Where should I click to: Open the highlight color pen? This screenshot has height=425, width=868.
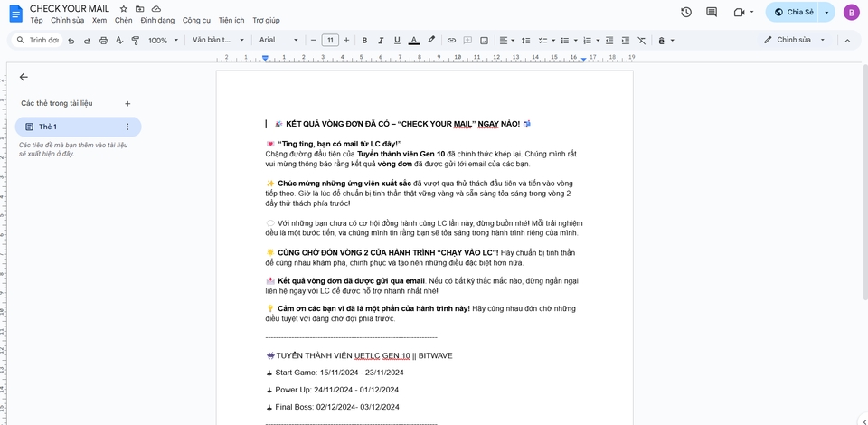coord(431,41)
